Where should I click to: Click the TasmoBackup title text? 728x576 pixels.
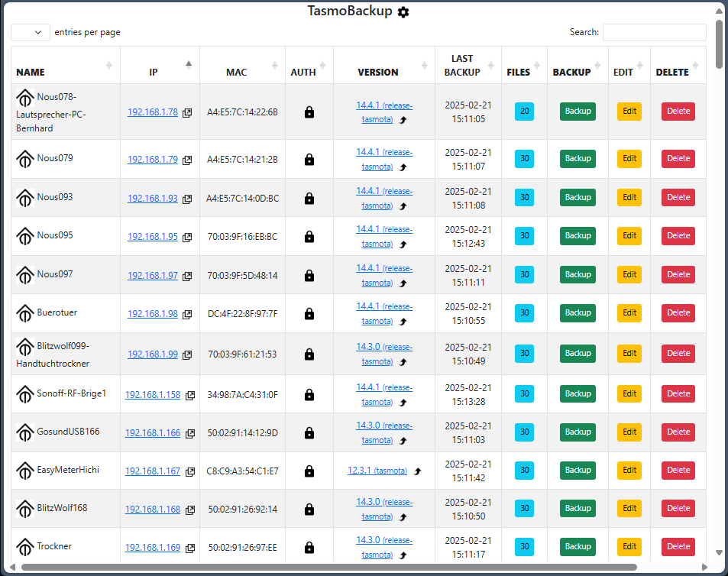pyautogui.click(x=350, y=11)
